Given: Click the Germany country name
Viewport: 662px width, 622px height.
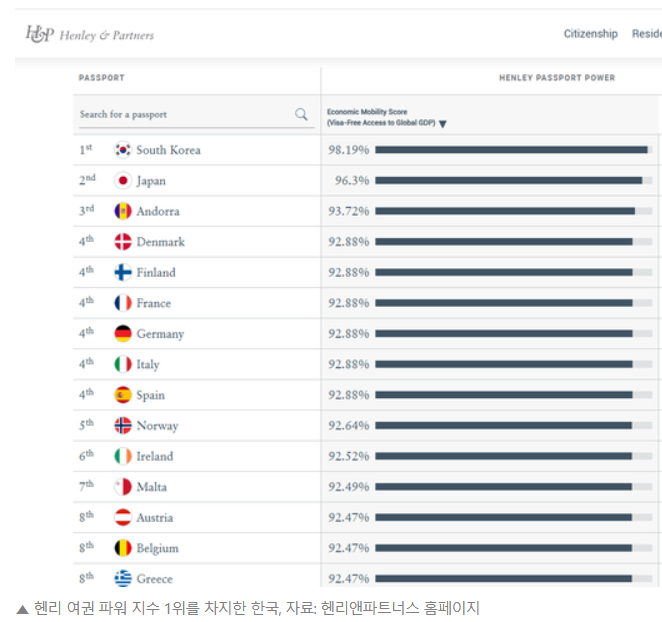Looking at the screenshot, I should (x=160, y=334).
